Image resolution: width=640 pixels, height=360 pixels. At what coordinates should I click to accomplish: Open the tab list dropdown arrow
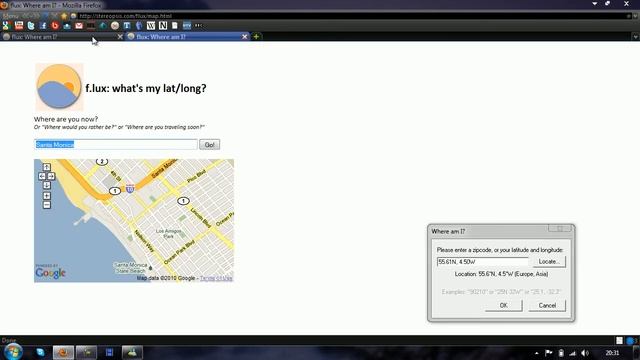tap(635, 37)
